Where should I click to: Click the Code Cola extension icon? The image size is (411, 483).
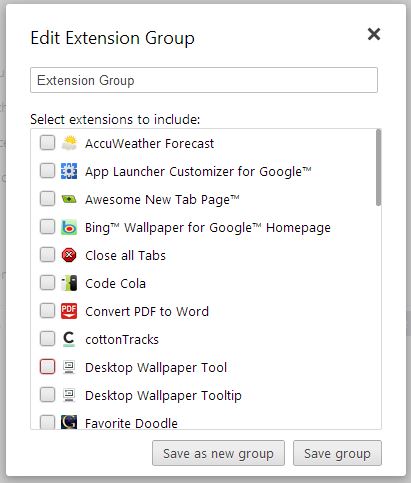coord(69,283)
